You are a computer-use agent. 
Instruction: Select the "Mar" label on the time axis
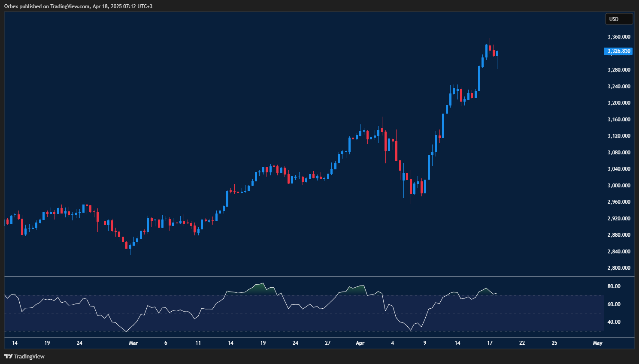[x=133, y=343]
